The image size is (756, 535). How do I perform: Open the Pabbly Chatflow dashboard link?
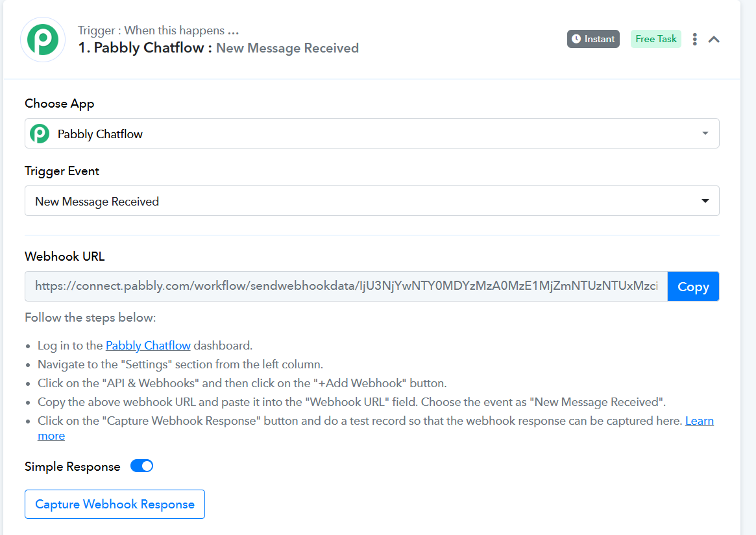pyautogui.click(x=148, y=346)
